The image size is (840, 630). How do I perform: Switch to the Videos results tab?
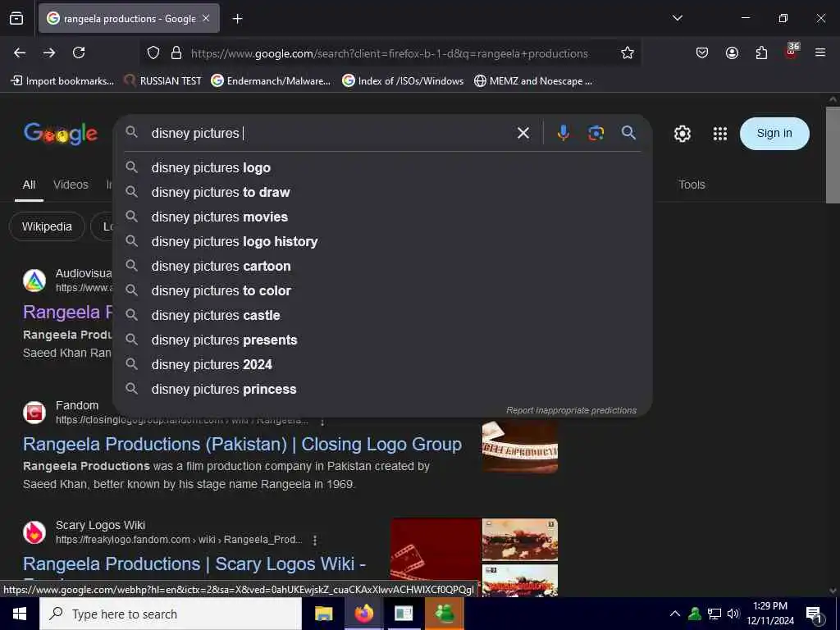(71, 185)
